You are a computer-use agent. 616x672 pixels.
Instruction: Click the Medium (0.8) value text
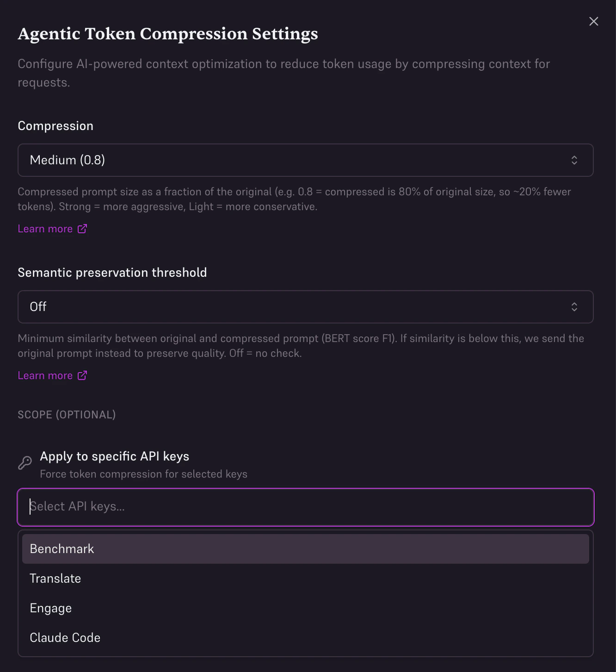coord(67,160)
